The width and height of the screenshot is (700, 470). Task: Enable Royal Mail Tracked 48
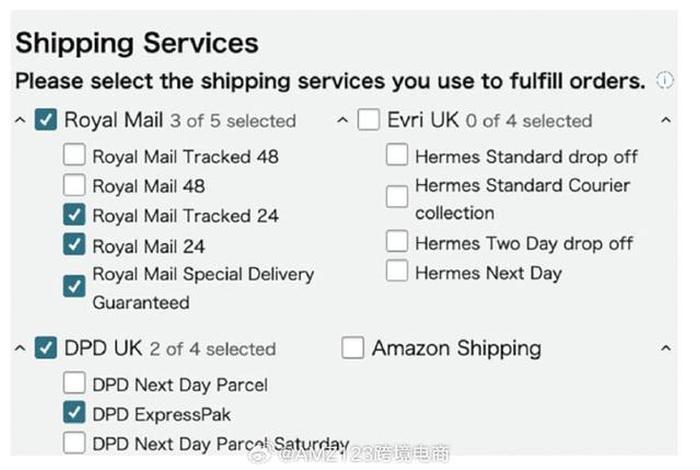[x=74, y=156]
